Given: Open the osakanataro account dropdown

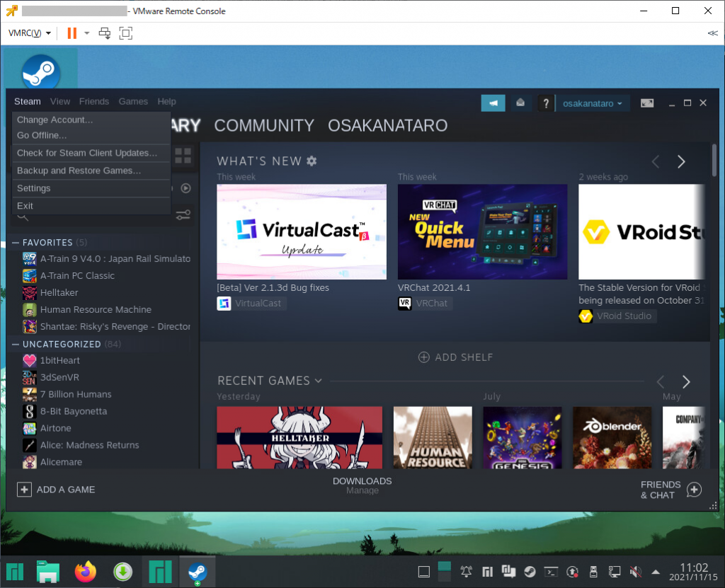Looking at the screenshot, I should [592, 103].
